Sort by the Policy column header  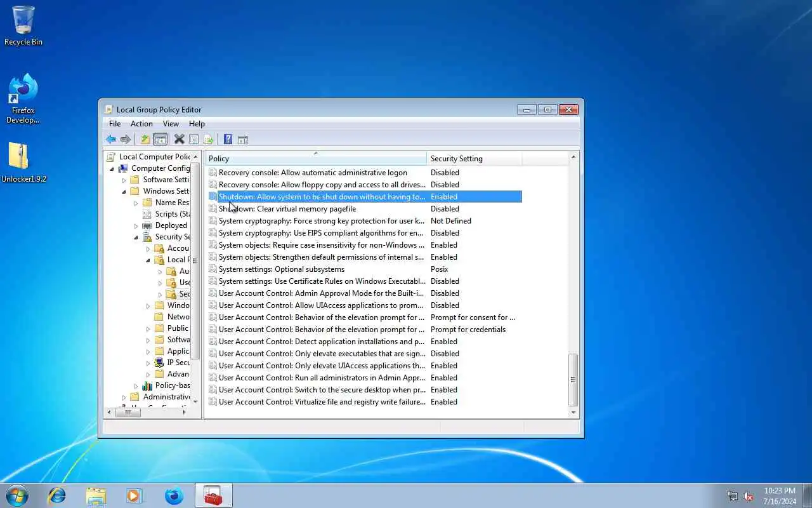(x=315, y=159)
